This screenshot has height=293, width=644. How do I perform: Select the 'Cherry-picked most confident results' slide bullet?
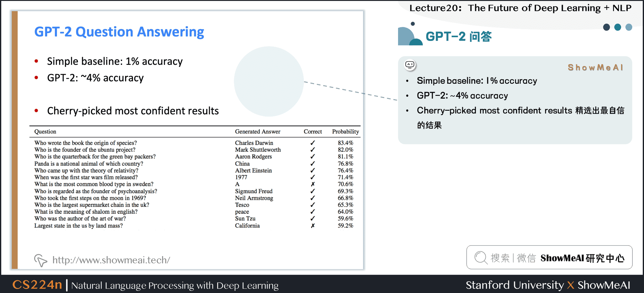pos(133,111)
